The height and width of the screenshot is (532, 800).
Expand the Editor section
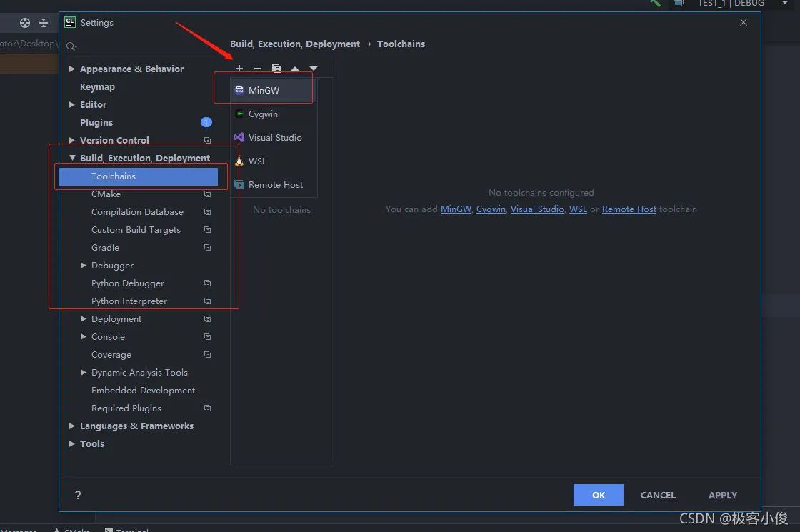(72, 104)
